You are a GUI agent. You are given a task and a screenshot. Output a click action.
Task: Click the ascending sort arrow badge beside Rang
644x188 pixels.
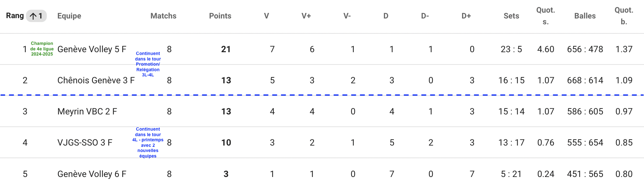[x=36, y=16]
